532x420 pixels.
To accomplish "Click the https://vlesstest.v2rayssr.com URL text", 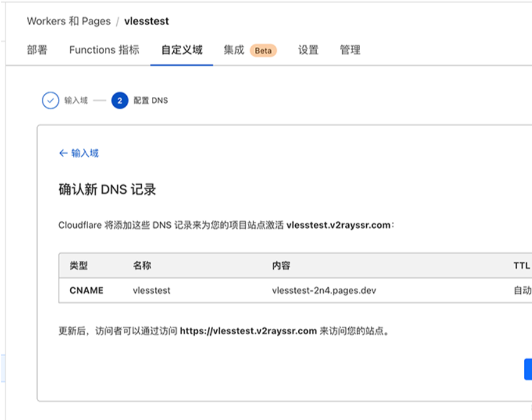I will click(x=248, y=331).
